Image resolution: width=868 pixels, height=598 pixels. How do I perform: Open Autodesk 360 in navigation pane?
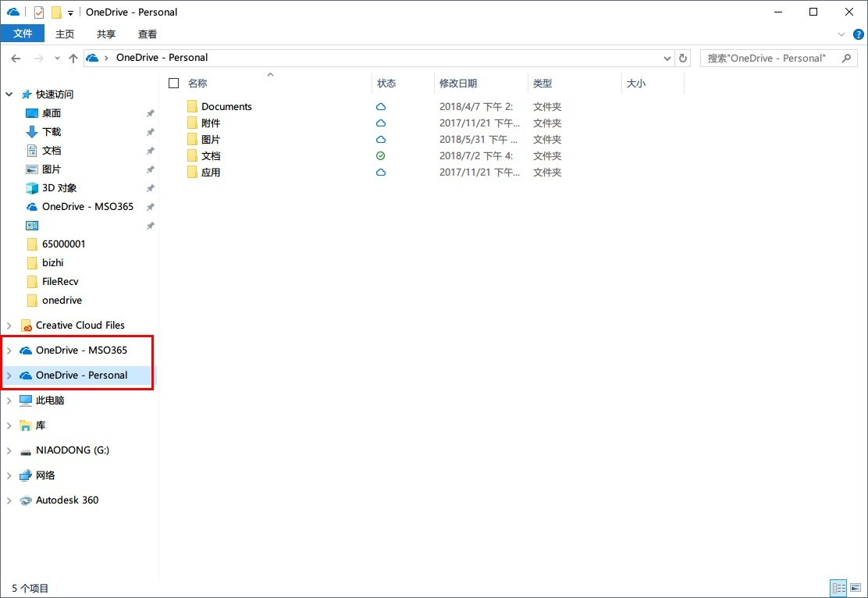pos(67,500)
